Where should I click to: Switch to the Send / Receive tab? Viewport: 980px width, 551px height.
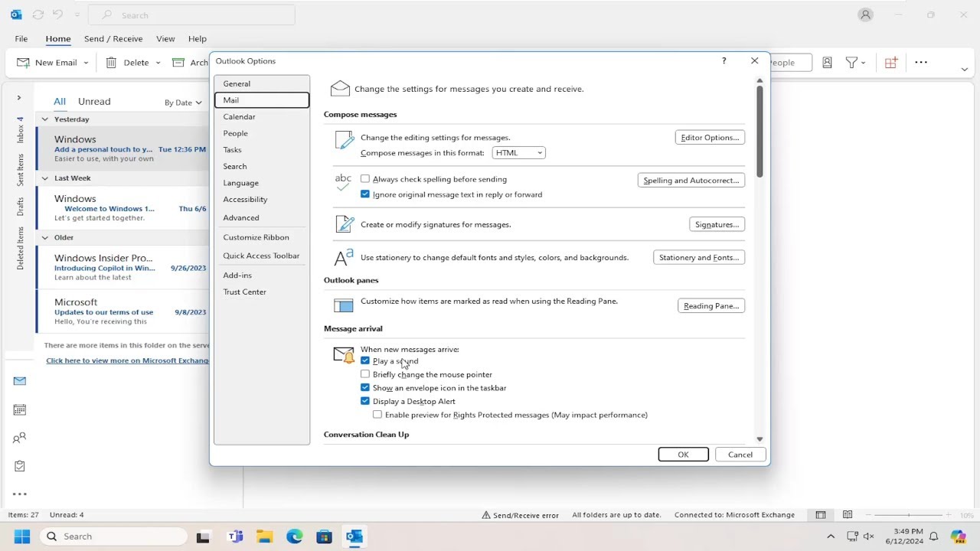coord(113,39)
